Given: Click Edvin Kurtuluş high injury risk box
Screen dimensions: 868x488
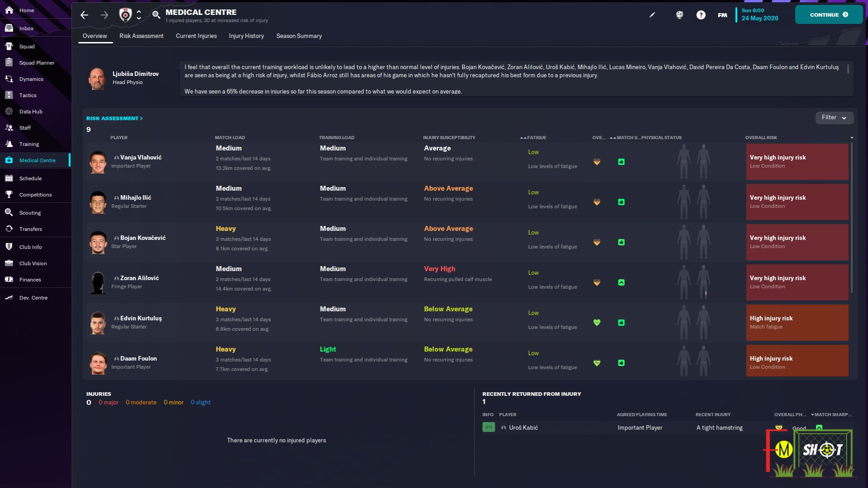Looking at the screenshot, I should coord(797,322).
